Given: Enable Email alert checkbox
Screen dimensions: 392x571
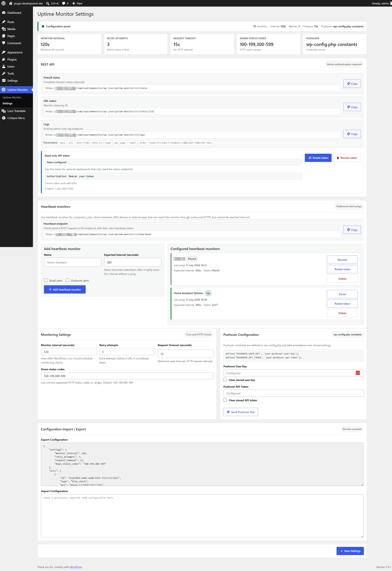Looking at the screenshot, I should coord(46,280).
